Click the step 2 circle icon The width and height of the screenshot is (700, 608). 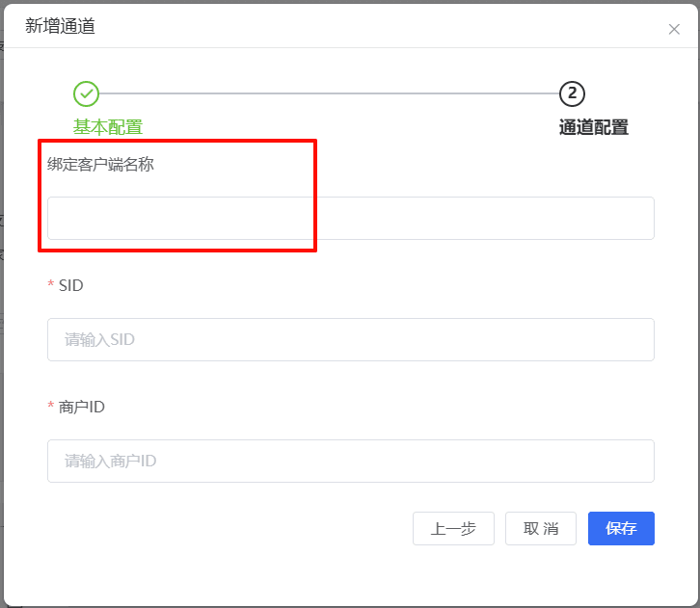pos(572,93)
